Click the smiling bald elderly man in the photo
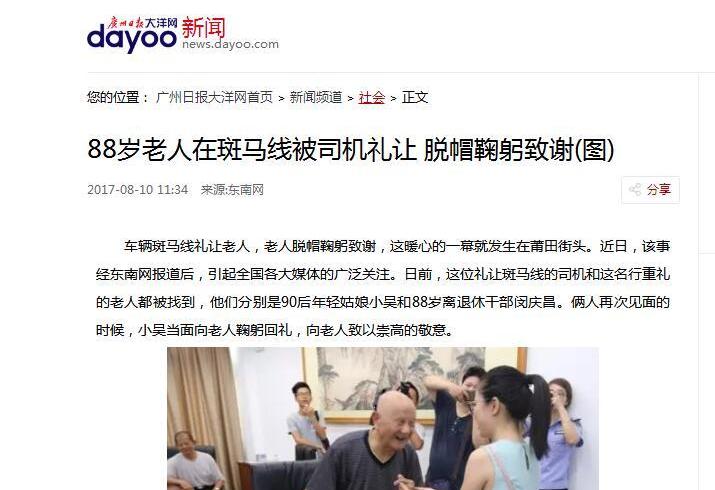This screenshot has width=715, height=490. coord(378,442)
